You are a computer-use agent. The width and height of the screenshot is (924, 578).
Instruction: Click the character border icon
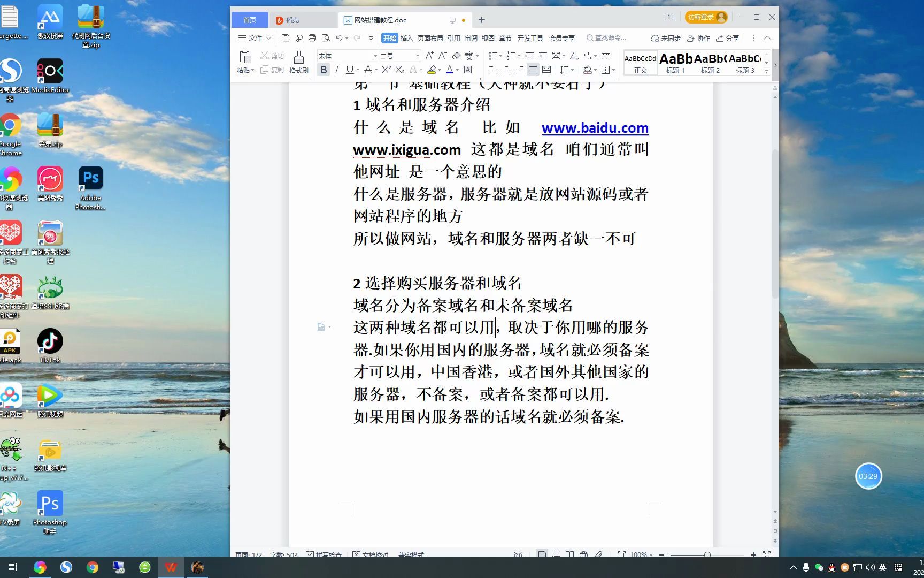pyautogui.click(x=468, y=70)
